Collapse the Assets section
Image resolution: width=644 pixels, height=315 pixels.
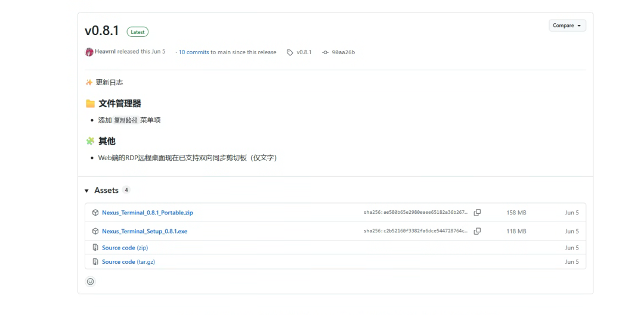pos(87,191)
